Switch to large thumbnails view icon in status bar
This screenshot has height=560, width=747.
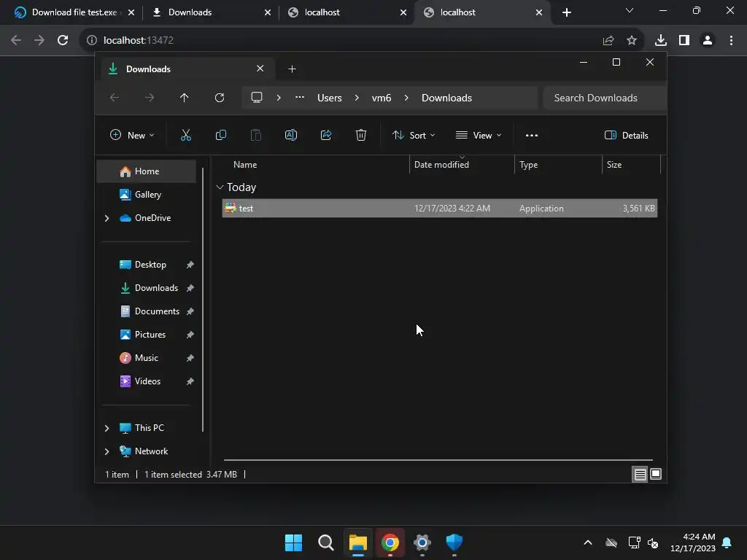coord(656,474)
